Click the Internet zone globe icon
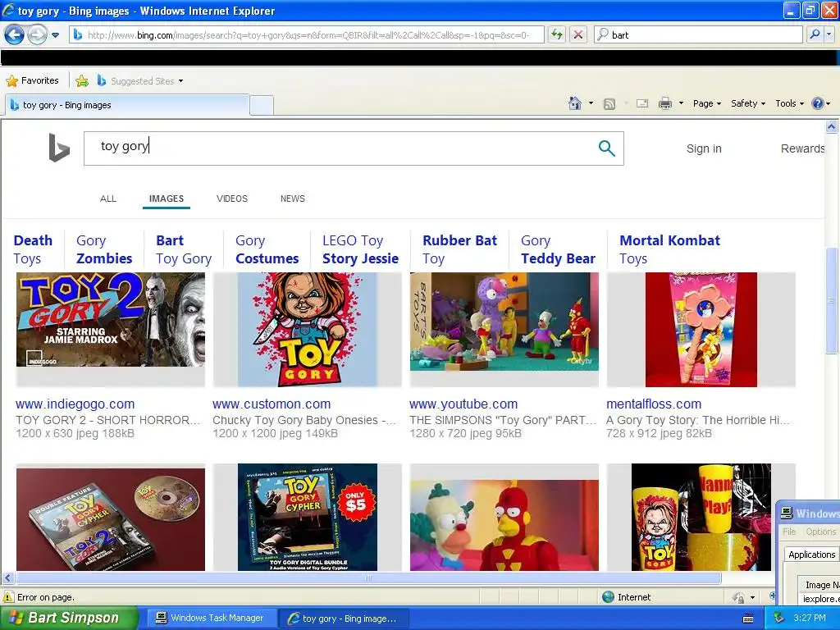Image resolution: width=840 pixels, height=630 pixels. click(608, 597)
